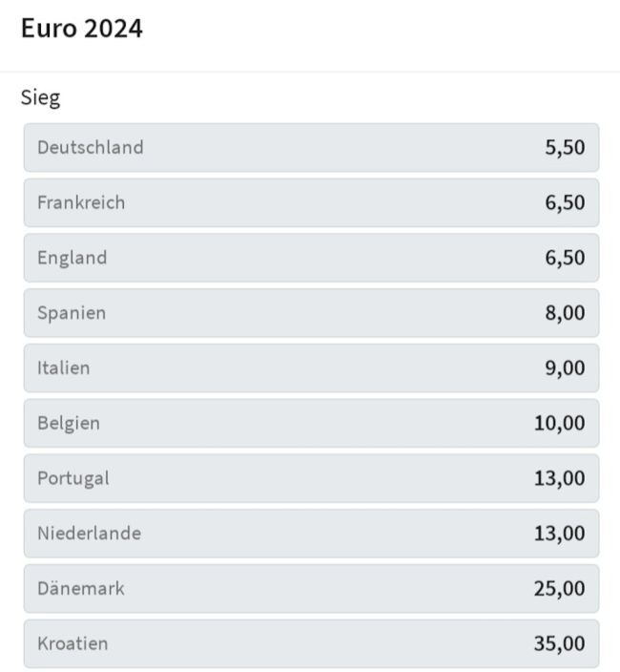Click the Euro 2024 heading

coord(82,29)
